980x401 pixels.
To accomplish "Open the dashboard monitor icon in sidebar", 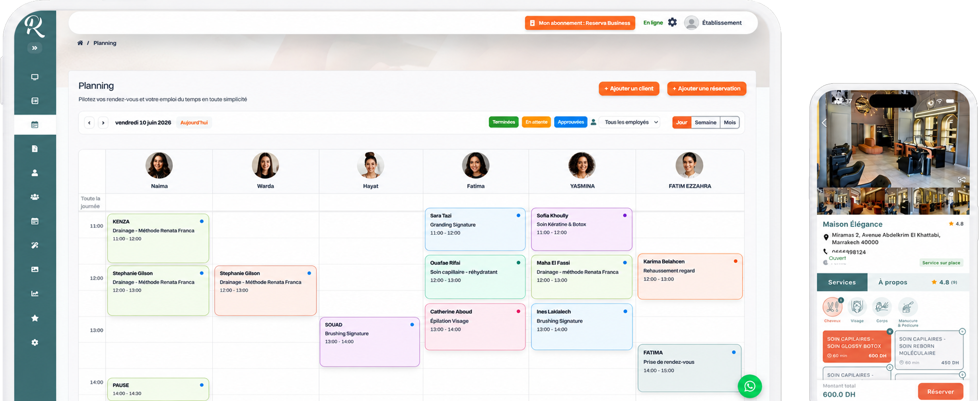I will [x=34, y=77].
